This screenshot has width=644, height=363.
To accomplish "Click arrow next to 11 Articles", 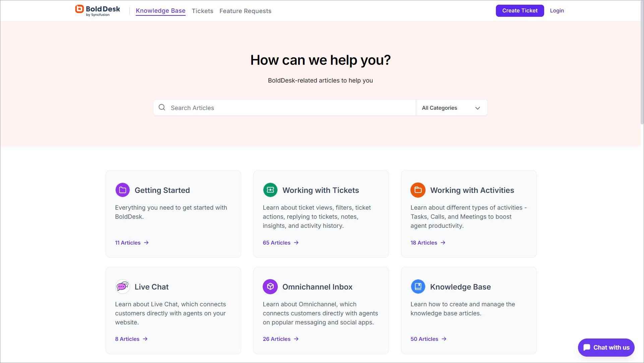I will point(146,243).
